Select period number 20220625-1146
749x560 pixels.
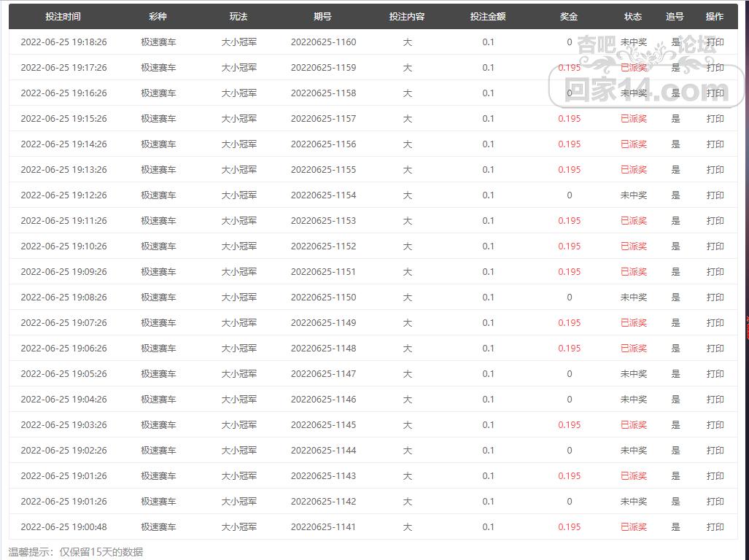pyautogui.click(x=323, y=400)
